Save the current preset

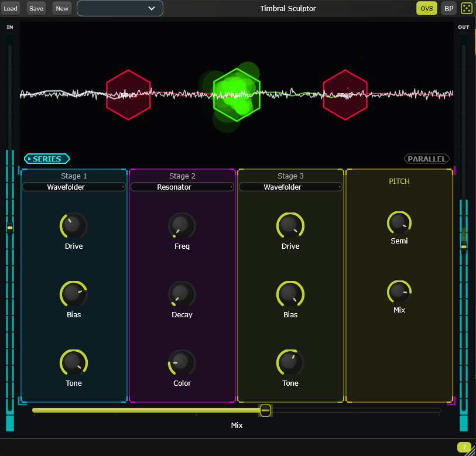click(36, 8)
